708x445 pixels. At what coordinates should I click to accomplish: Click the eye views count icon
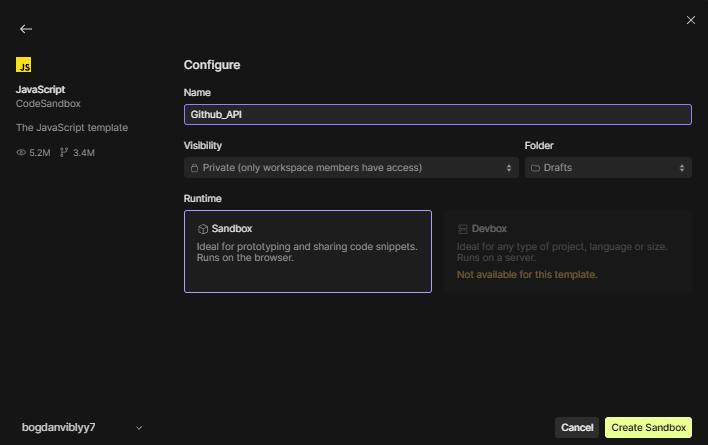click(21, 153)
